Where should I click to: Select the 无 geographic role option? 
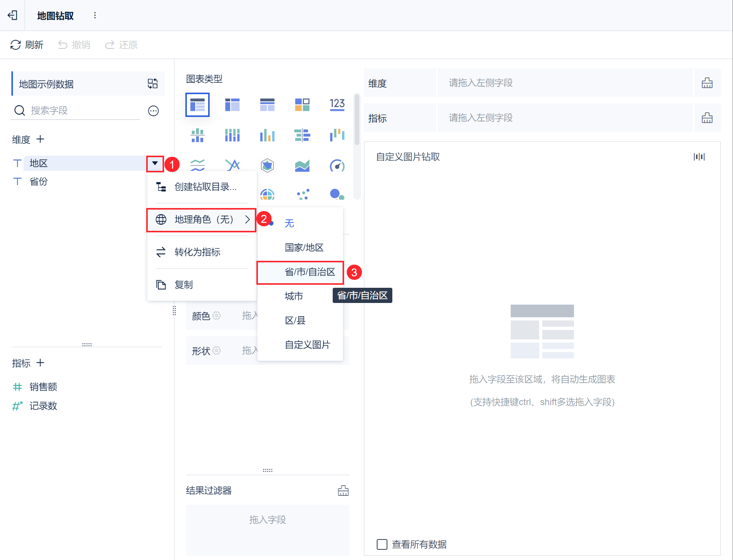pos(289,223)
